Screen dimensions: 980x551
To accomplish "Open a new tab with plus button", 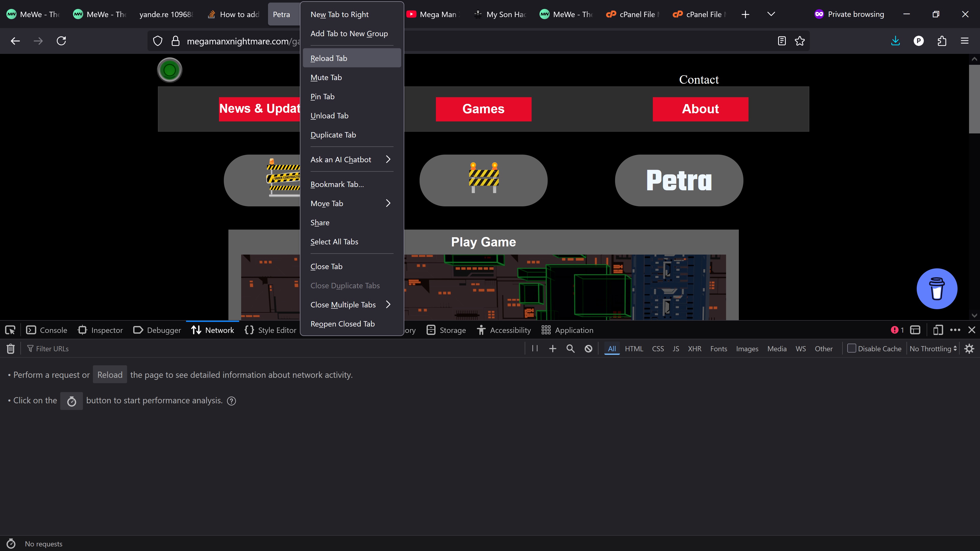I will pos(745,15).
